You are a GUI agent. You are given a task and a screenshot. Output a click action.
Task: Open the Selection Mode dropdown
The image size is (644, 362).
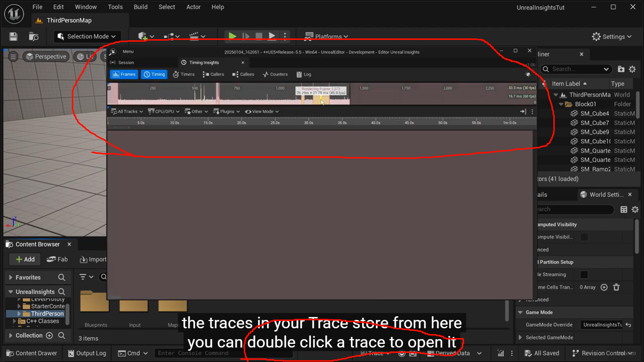pyautogui.click(x=87, y=36)
